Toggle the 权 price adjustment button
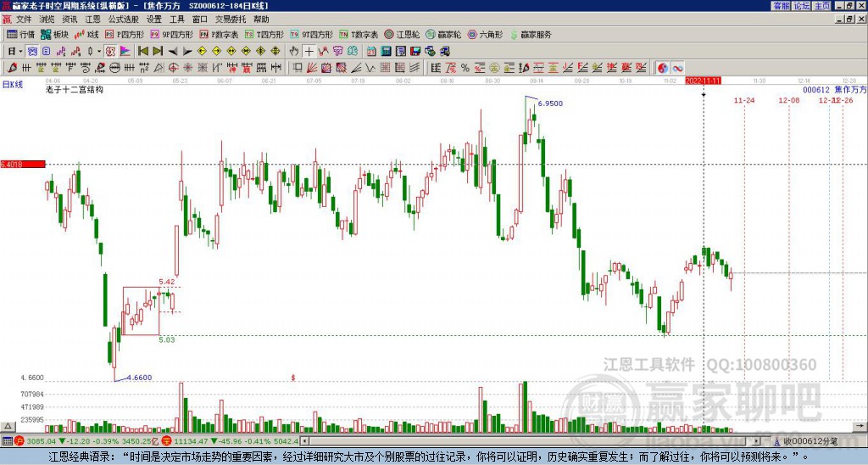 click(x=110, y=52)
